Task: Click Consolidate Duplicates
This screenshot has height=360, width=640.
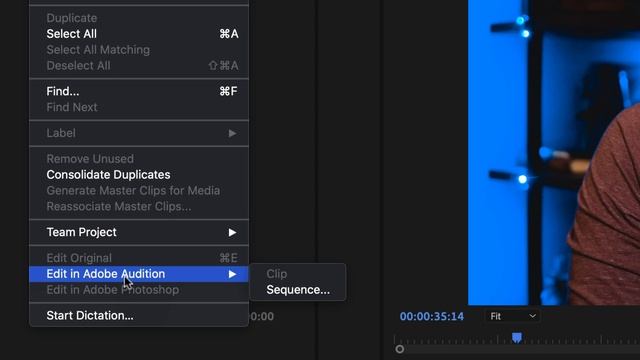Action: point(139,175)
